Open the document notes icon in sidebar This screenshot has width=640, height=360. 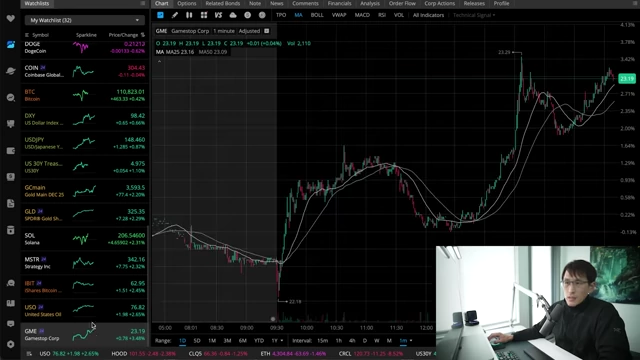(11, 203)
